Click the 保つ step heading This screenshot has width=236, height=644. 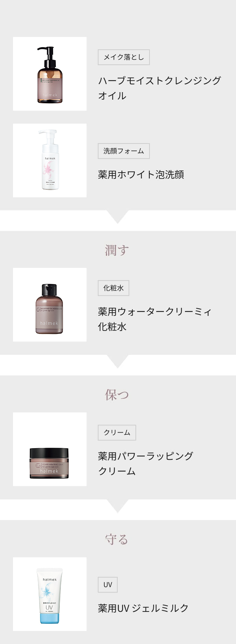coord(117,395)
